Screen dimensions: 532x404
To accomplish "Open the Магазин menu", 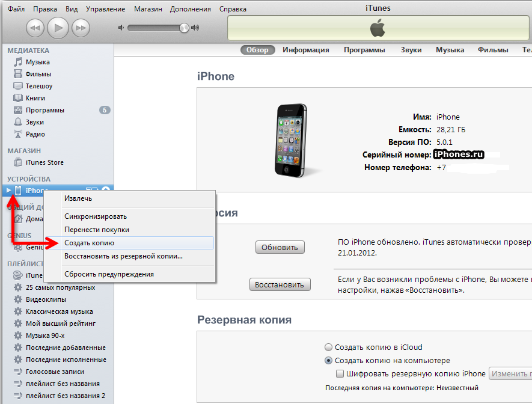I will 148,9.
